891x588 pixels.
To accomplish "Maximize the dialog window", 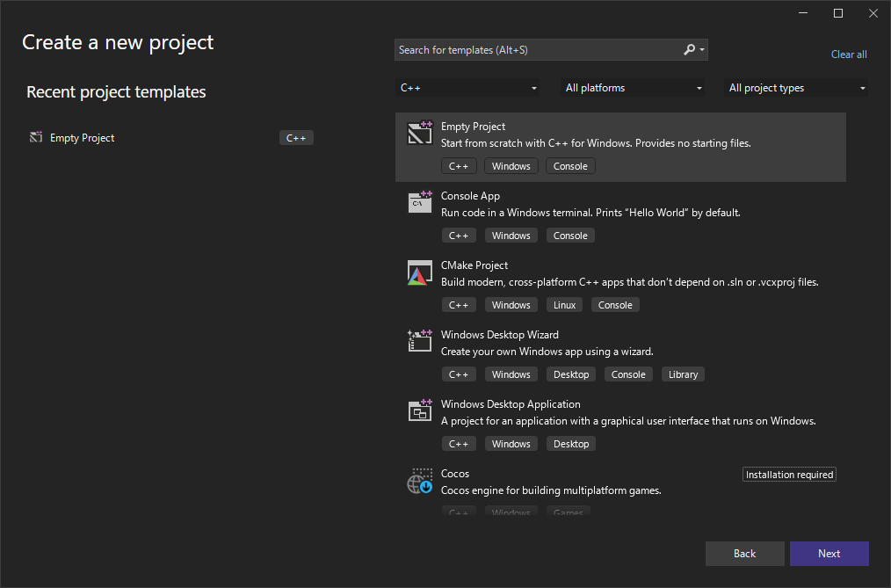I will [837, 13].
